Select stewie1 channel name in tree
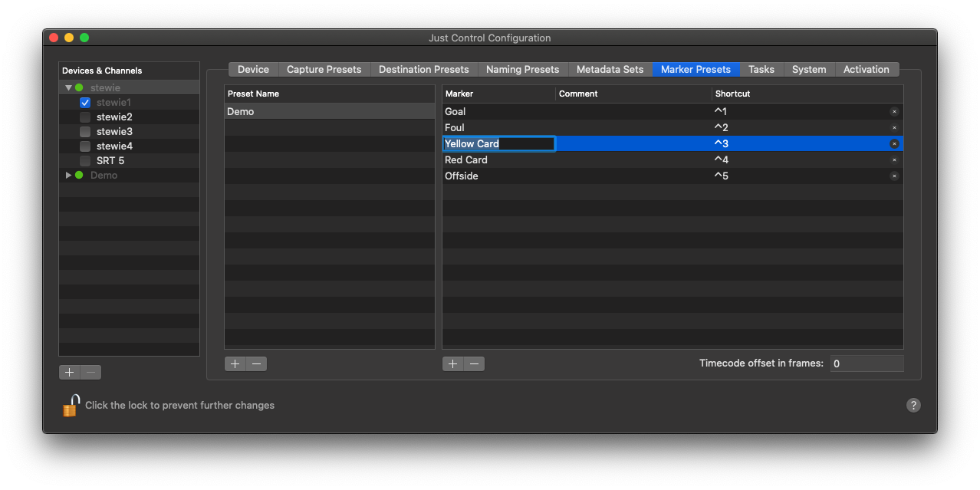Image resolution: width=980 pixels, height=490 pixels. point(113,102)
